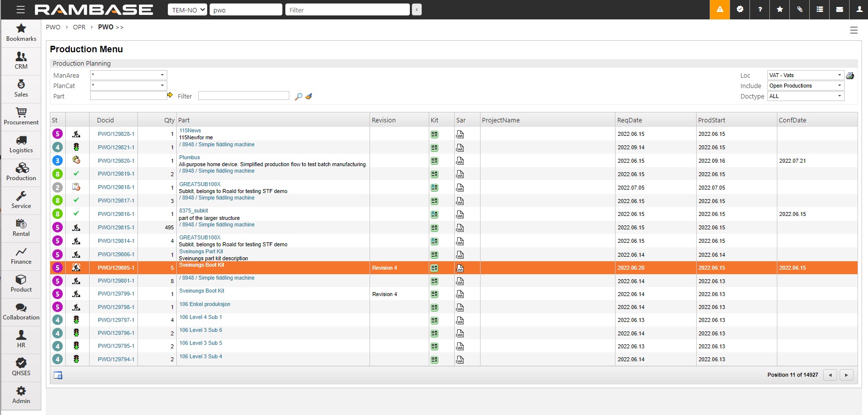Open Bookmarks in the sidebar
868x415 pixels.
pos(21,33)
